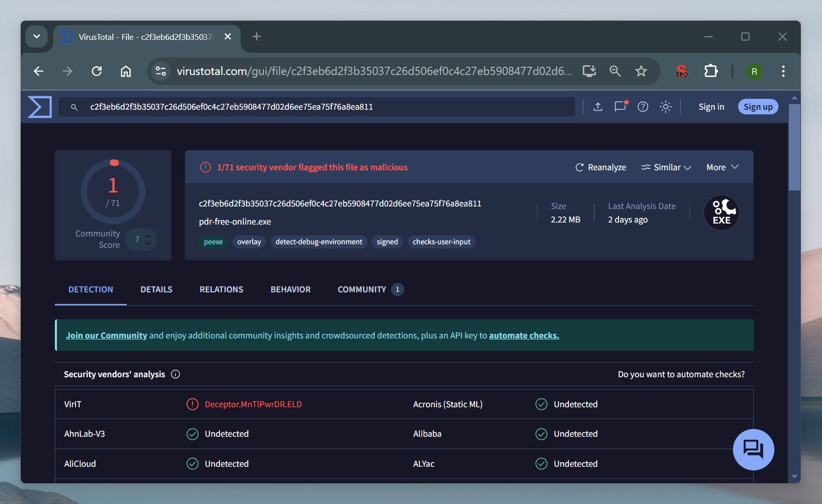Go to the browser home page icon

click(126, 71)
